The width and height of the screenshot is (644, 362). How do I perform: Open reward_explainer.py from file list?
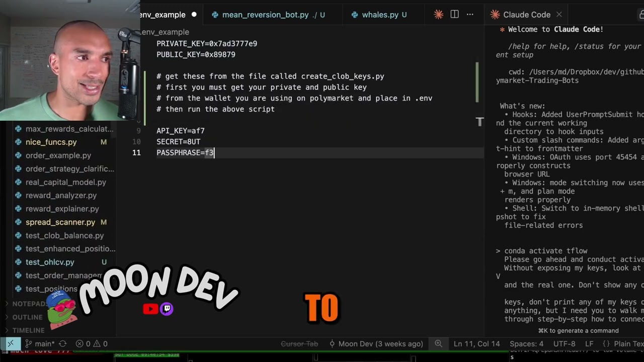point(62,209)
